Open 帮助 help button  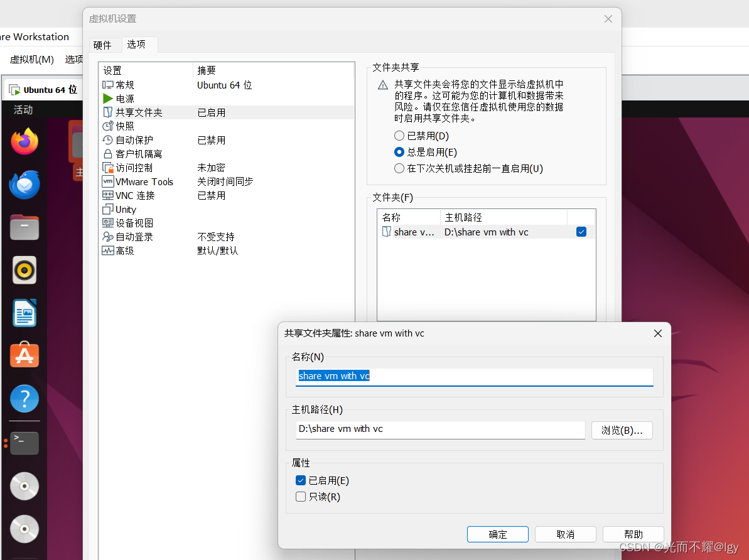point(633,534)
